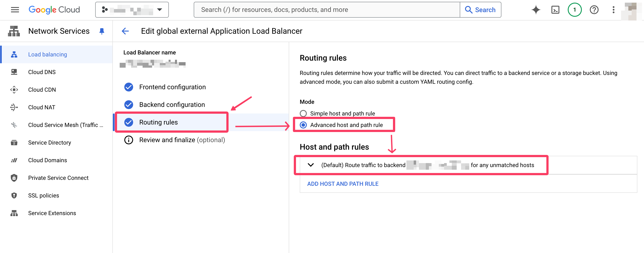
Task: Open Service Directory from sidebar
Action: 57,143
